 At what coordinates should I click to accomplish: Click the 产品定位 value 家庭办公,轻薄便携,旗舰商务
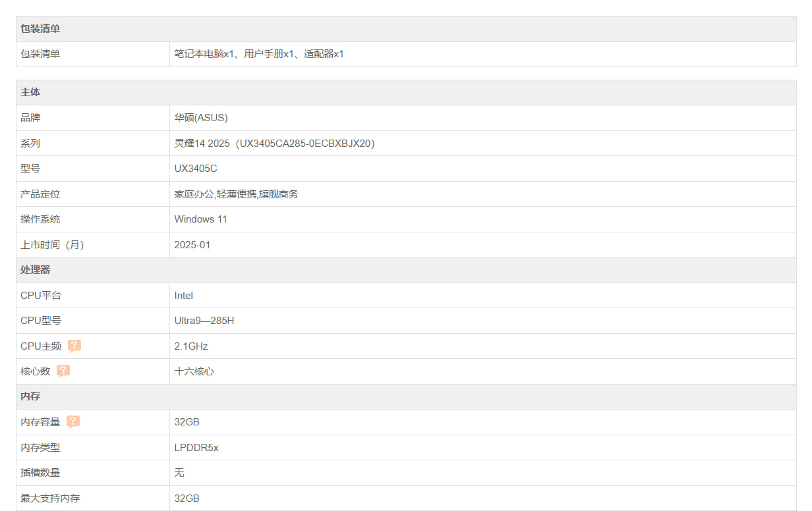pyautogui.click(x=236, y=194)
